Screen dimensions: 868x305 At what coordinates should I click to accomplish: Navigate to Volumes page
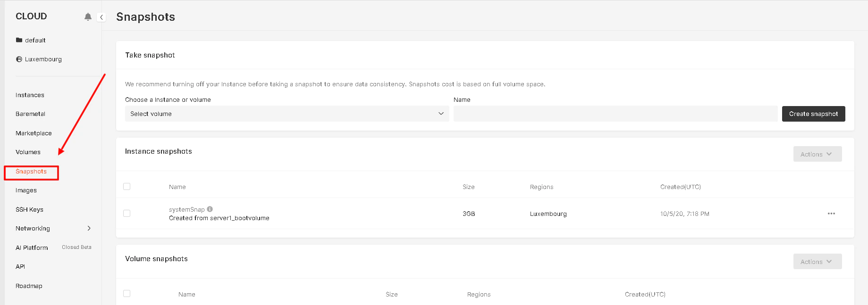(x=28, y=152)
